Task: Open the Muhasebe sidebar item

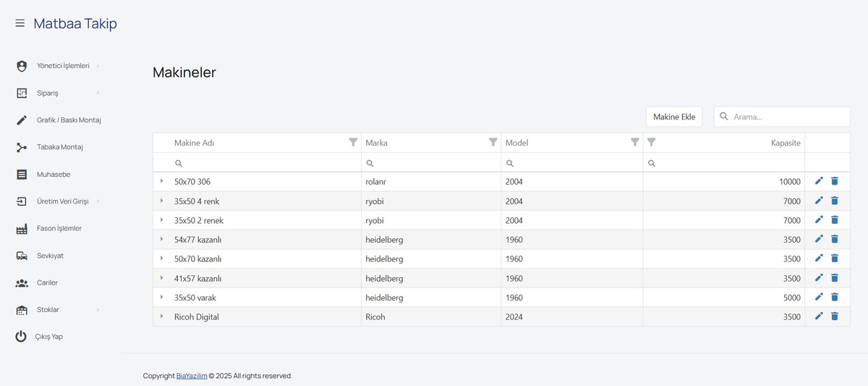Action: pyautogui.click(x=54, y=175)
